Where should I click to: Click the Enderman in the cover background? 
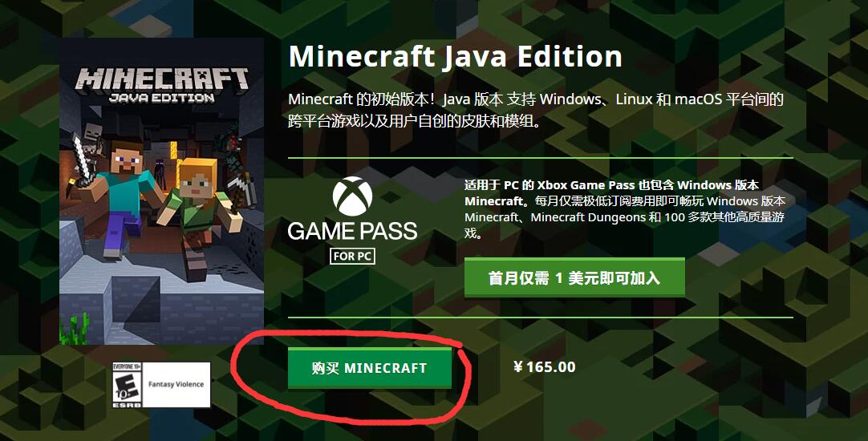click(x=161, y=176)
